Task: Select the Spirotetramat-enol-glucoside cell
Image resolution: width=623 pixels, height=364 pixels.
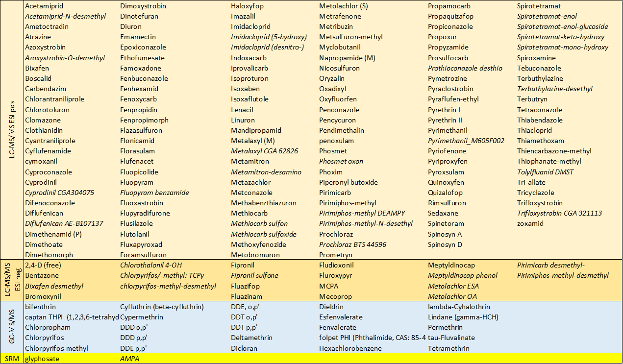Action: click(562, 26)
